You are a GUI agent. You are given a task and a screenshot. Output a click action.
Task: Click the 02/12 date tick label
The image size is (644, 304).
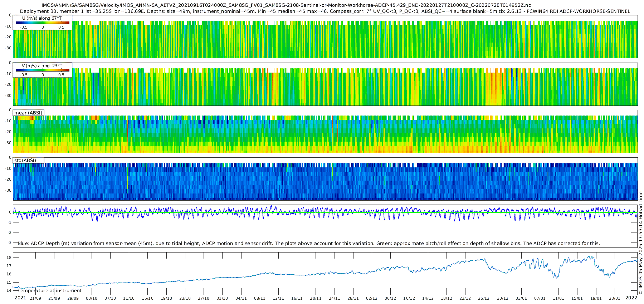(371, 298)
